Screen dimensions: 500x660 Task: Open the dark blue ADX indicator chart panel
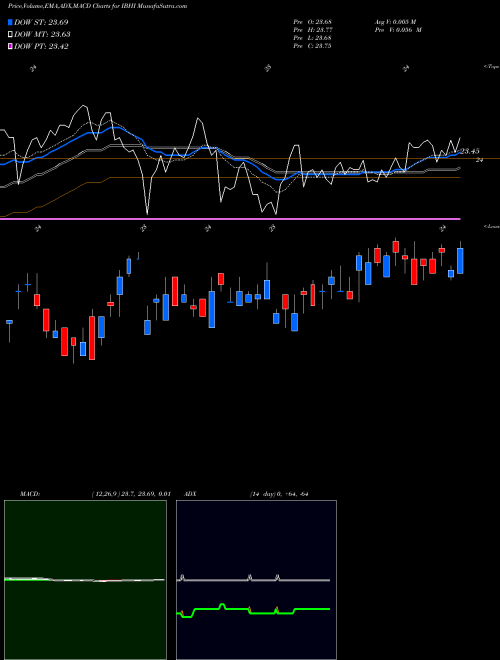(x=256, y=580)
